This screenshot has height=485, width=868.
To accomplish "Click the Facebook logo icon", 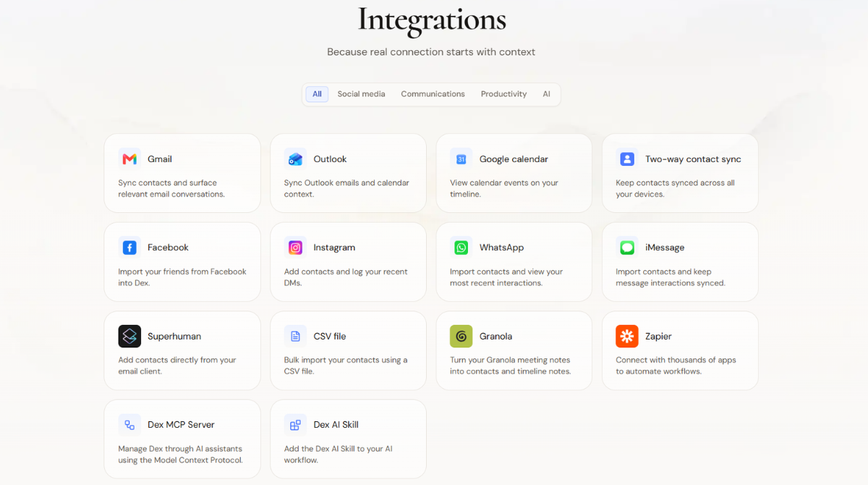I will 129,248.
